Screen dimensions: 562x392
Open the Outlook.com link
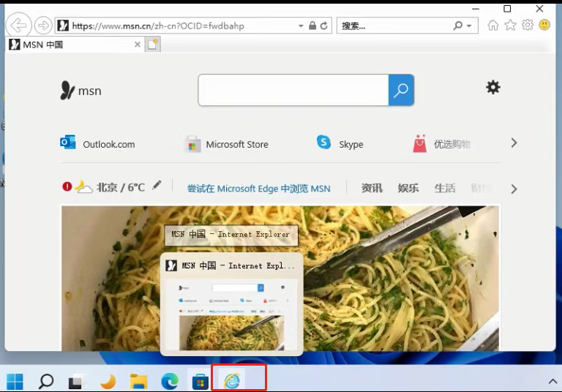point(97,143)
